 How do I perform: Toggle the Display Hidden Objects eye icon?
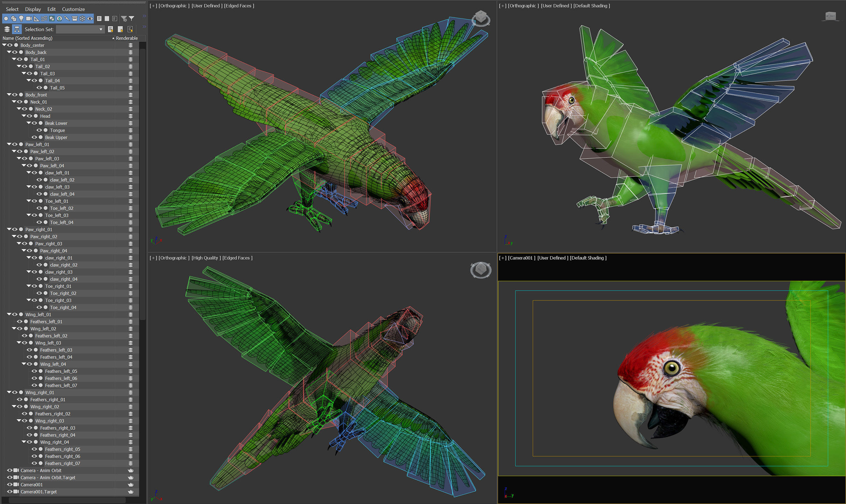[x=90, y=19]
